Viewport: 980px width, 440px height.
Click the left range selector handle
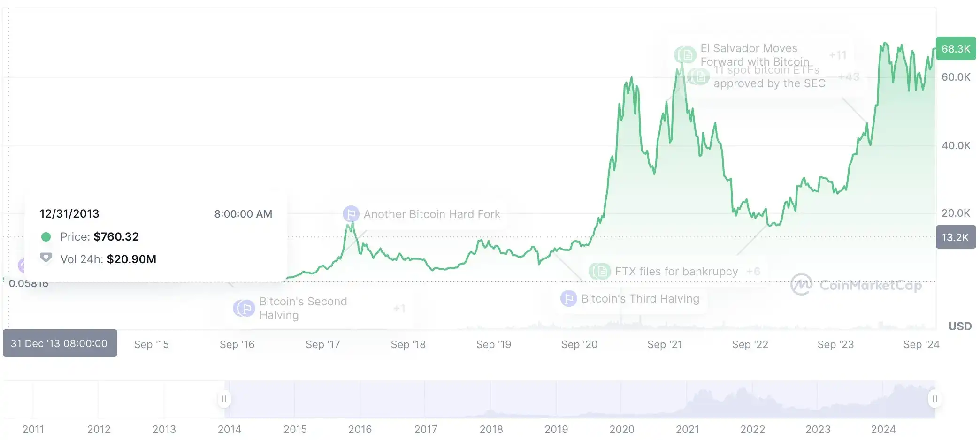(224, 399)
